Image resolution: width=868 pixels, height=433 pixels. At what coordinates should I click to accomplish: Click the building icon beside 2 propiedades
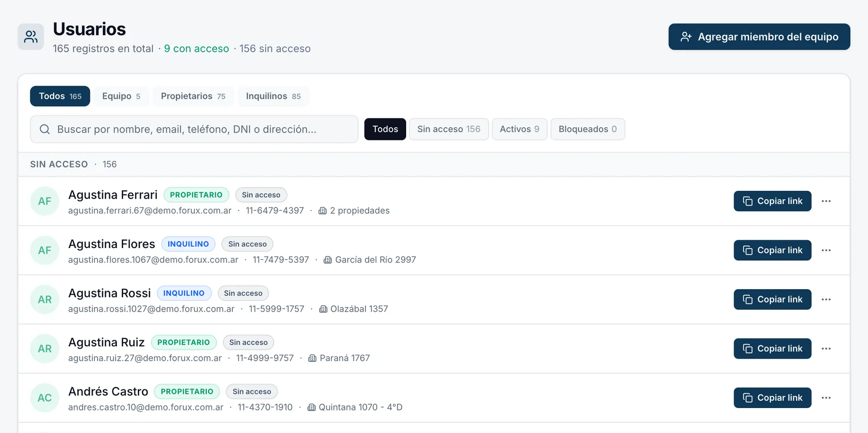[x=323, y=211]
